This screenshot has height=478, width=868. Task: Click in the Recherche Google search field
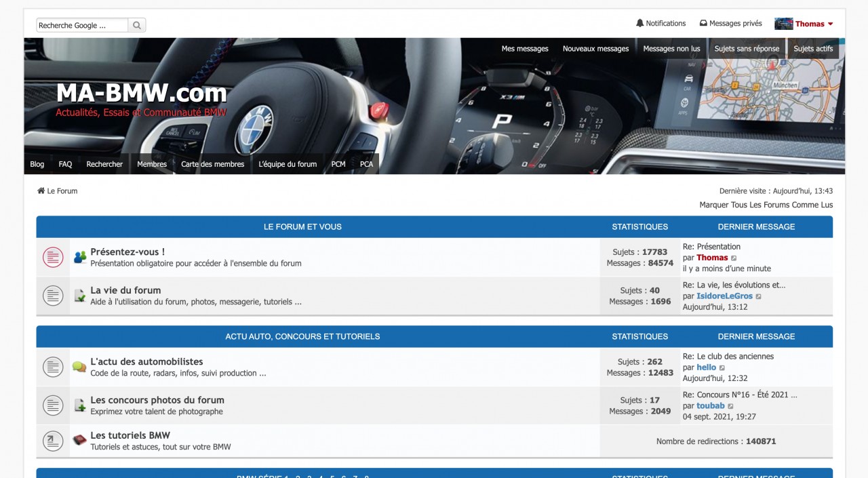pyautogui.click(x=82, y=25)
